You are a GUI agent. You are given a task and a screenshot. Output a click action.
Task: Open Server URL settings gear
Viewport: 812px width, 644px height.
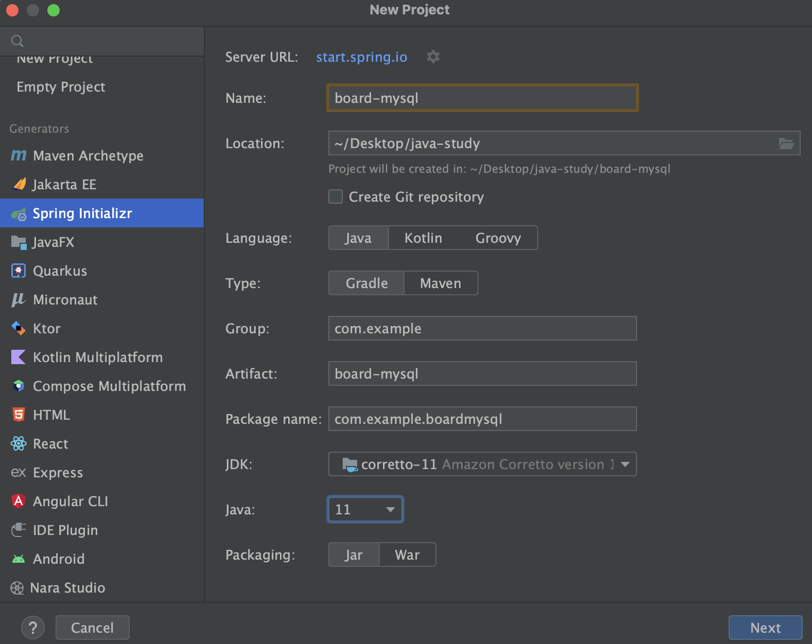(x=433, y=57)
